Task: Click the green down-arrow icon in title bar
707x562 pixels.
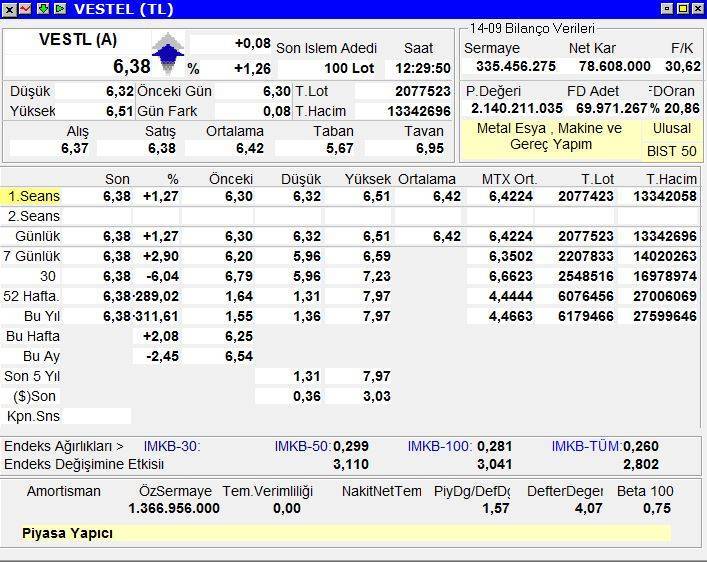Action: click(x=42, y=9)
